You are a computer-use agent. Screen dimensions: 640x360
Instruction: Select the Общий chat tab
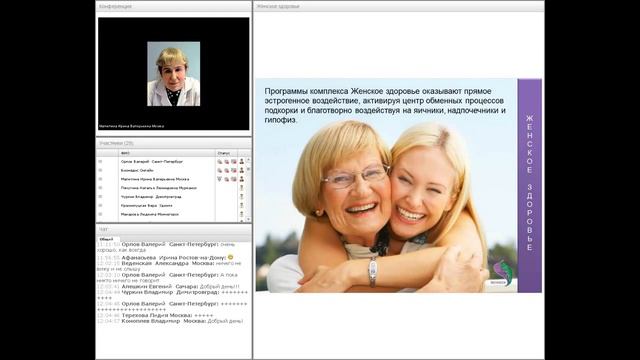pyautogui.click(x=107, y=239)
